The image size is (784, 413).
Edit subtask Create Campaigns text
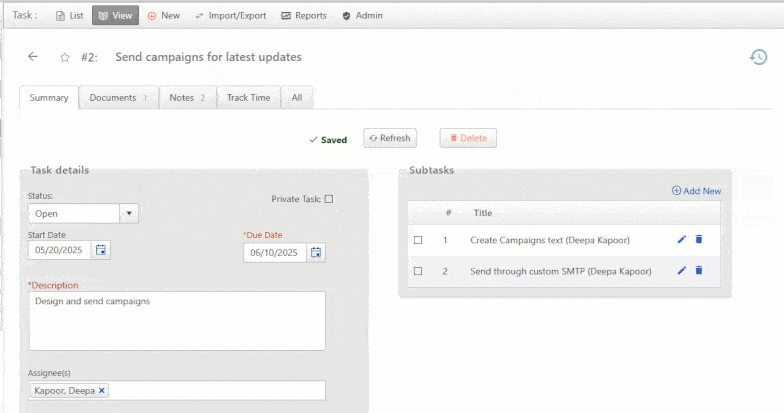681,240
